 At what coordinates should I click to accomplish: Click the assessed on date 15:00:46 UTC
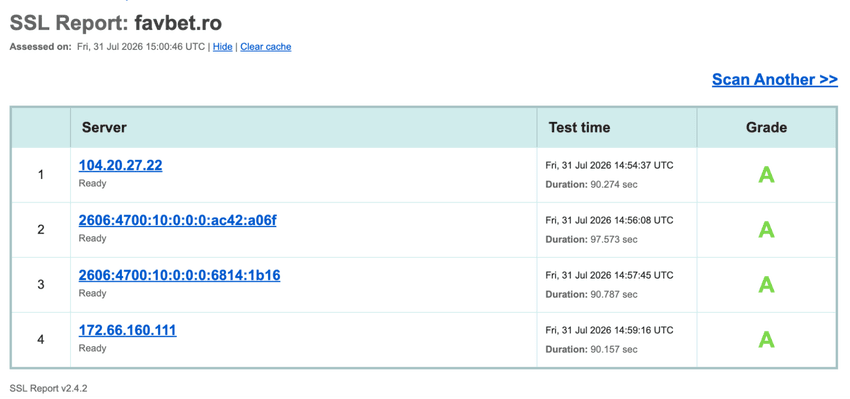[141, 47]
